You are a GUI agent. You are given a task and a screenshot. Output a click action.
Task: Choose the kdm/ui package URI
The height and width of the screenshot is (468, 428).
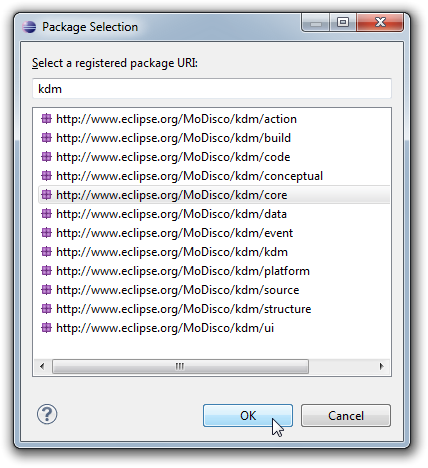[165, 328]
